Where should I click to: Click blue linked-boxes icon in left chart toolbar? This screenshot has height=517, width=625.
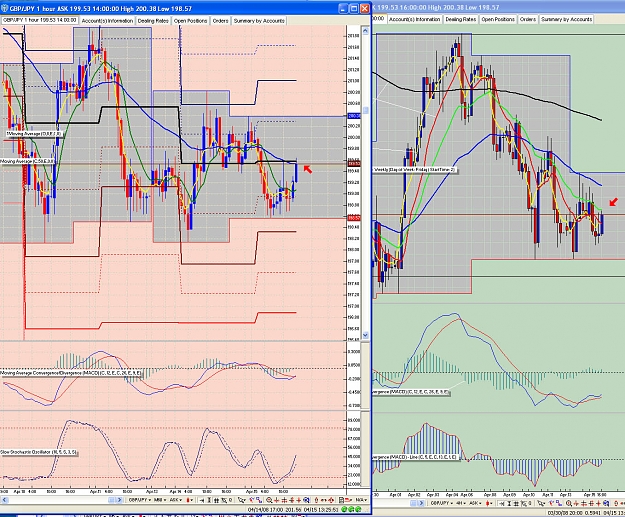[x=259, y=500]
